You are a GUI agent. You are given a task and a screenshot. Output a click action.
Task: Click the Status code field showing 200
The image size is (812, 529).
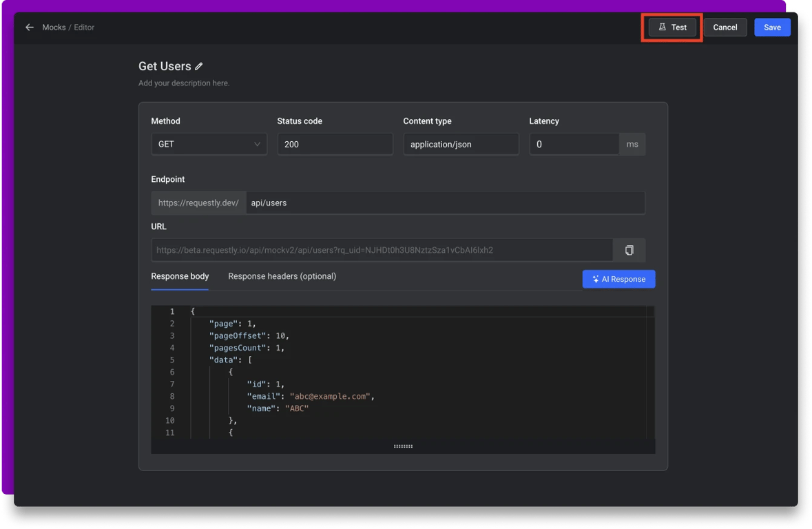335,144
